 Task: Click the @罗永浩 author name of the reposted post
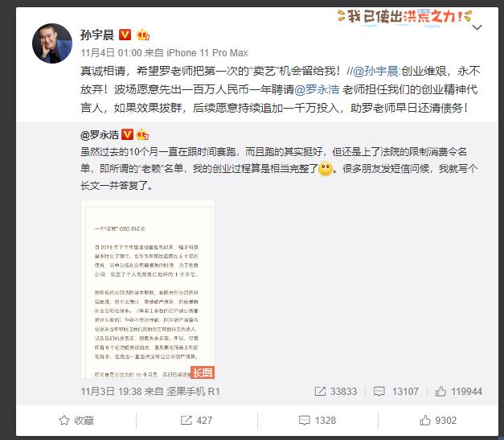(x=100, y=134)
